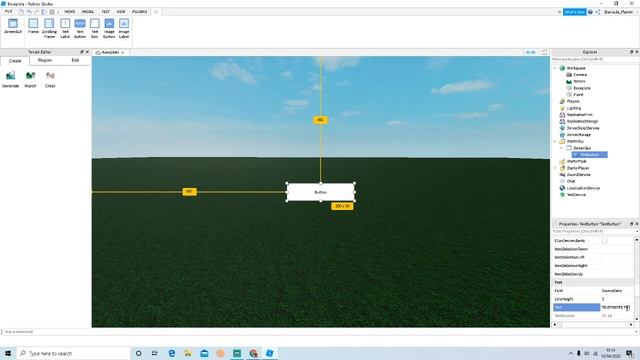The image size is (640, 360).
Task: Toggle the ClipsDescendants checkbox
Action: (604, 241)
